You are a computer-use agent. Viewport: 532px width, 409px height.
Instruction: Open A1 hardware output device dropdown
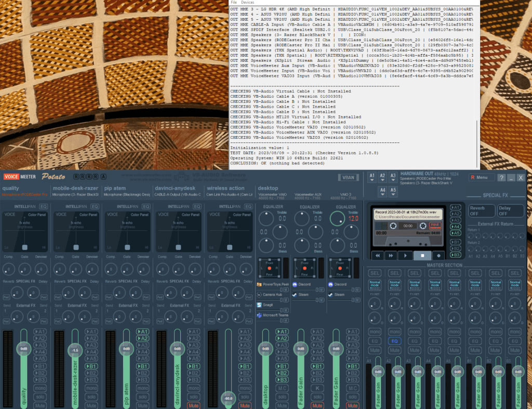(372, 177)
